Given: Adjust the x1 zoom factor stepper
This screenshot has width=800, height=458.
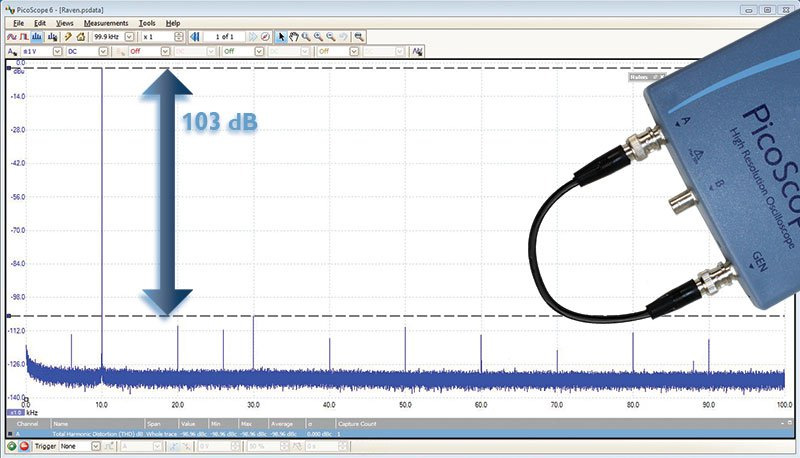Looking at the screenshot, I should click(179, 36).
